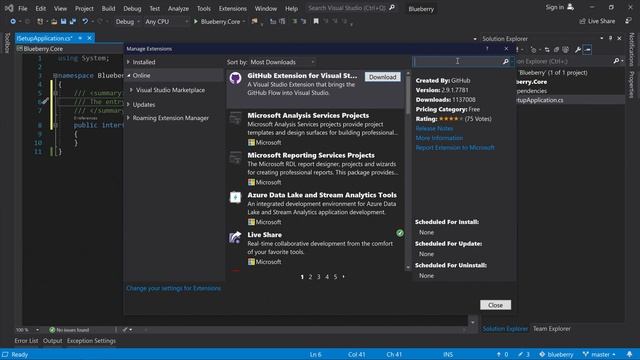Toggle pin on Solution Explorer panel
The width and height of the screenshot is (640, 360).
(611, 38)
